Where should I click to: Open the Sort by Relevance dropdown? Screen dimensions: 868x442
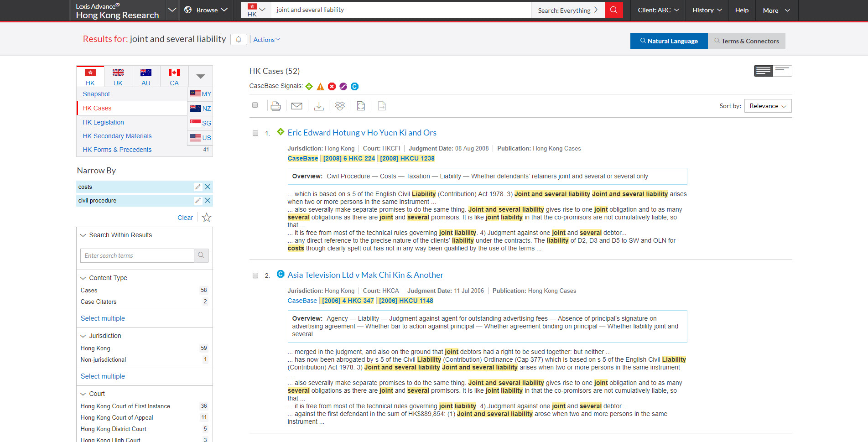768,106
